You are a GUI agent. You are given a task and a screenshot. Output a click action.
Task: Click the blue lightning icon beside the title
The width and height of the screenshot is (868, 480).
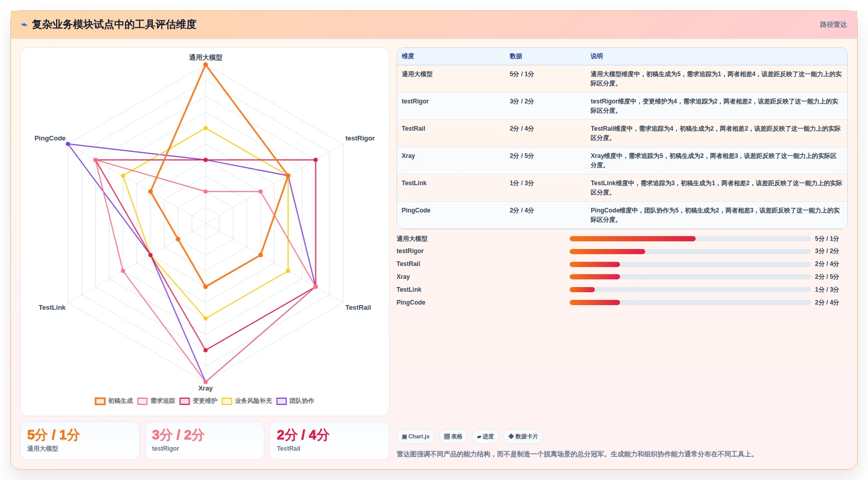click(x=24, y=25)
